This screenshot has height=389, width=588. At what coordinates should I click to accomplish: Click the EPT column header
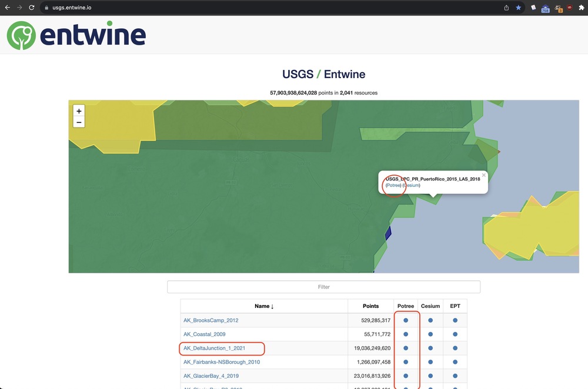tap(455, 306)
